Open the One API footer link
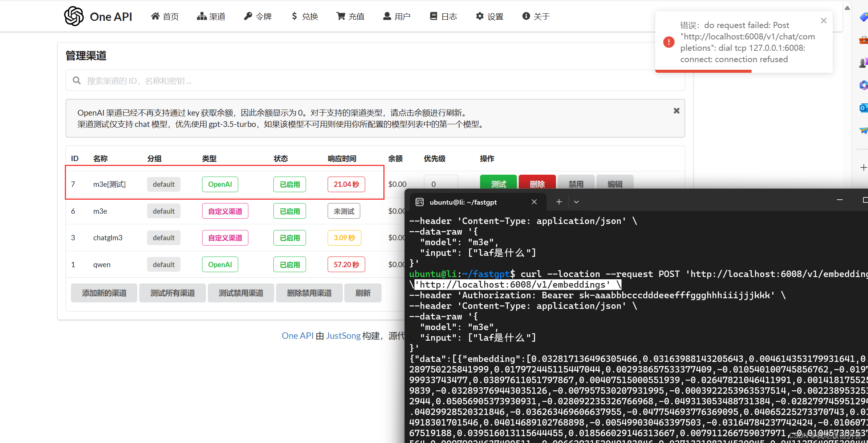Screen dimensions: 868x443 click(297, 336)
